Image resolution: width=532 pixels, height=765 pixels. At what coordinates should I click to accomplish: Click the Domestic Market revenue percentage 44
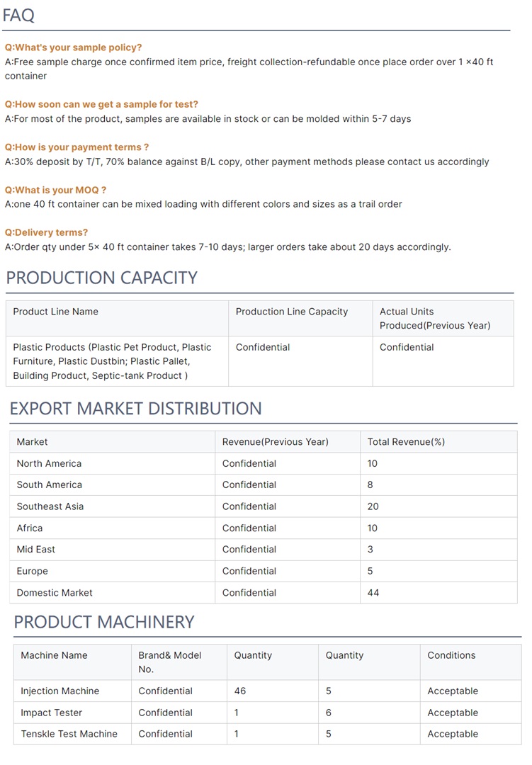coord(373,593)
